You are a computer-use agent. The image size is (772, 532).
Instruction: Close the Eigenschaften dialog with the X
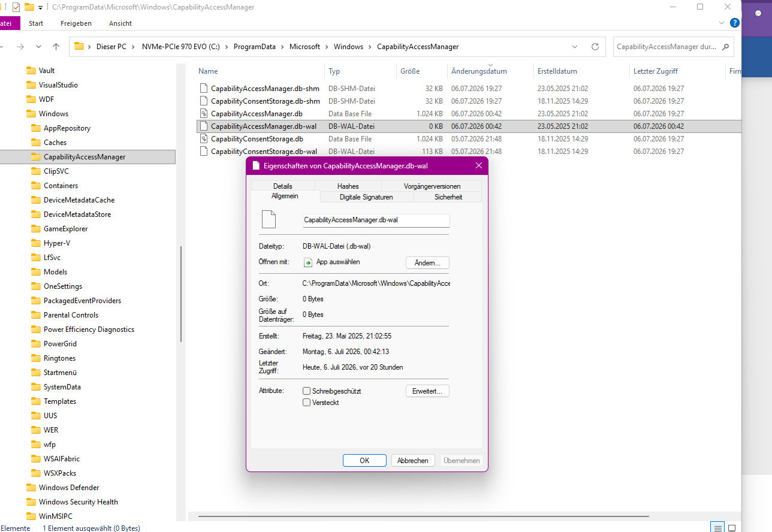pyautogui.click(x=479, y=165)
